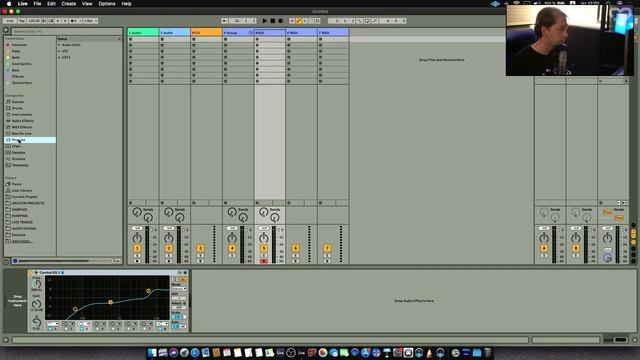640x360 pixels.
Task: Open the Edit menu
Action: click(x=51, y=4)
